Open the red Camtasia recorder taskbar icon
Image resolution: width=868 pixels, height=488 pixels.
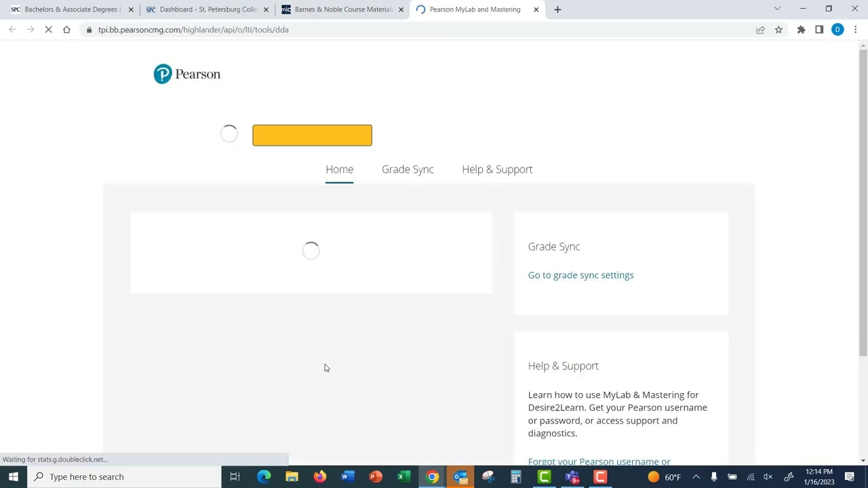pyautogui.click(x=600, y=476)
